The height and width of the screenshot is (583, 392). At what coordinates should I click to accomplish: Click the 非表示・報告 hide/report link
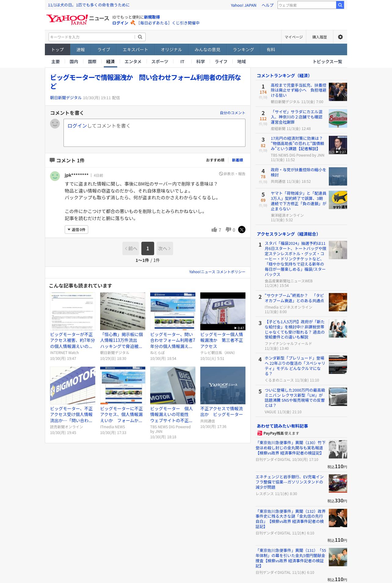point(232,174)
